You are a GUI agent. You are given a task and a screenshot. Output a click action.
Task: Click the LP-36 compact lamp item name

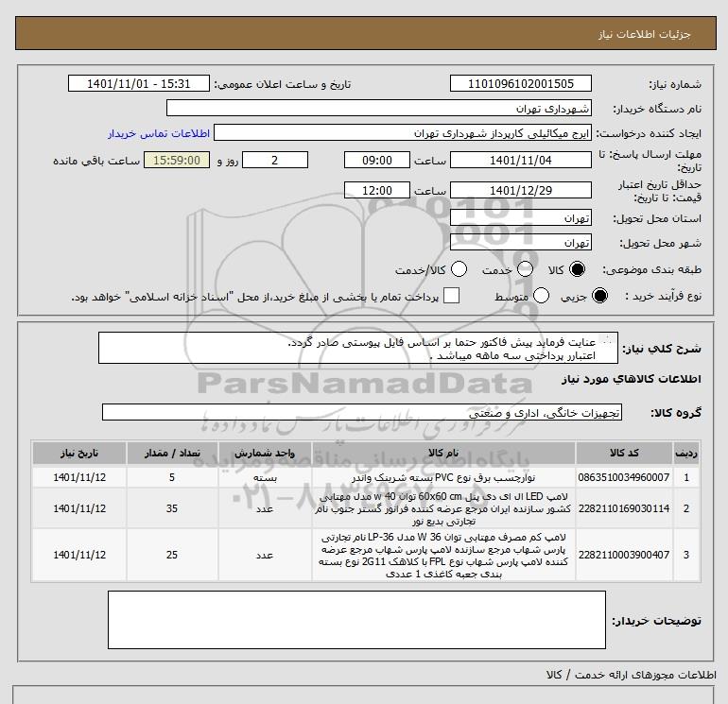pyautogui.click(x=443, y=555)
